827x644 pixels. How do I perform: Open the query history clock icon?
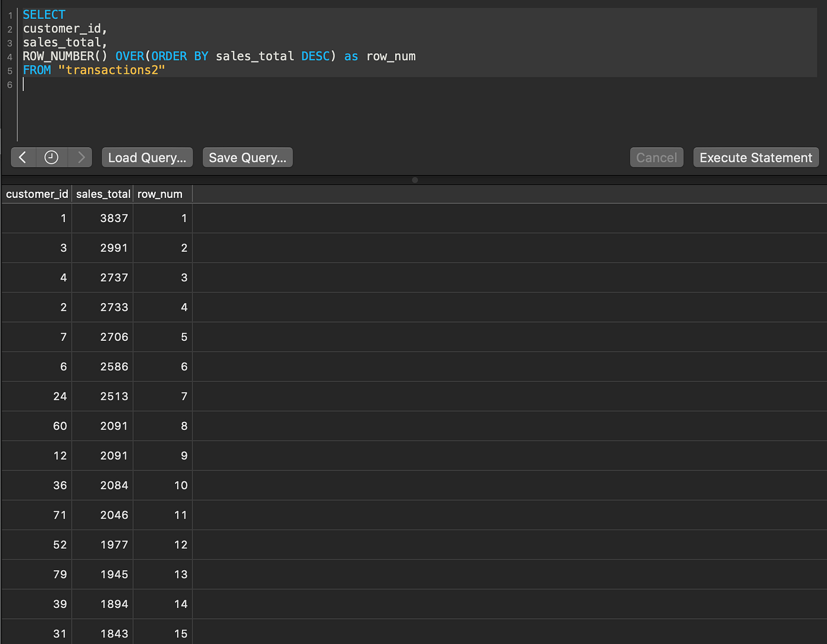point(51,157)
